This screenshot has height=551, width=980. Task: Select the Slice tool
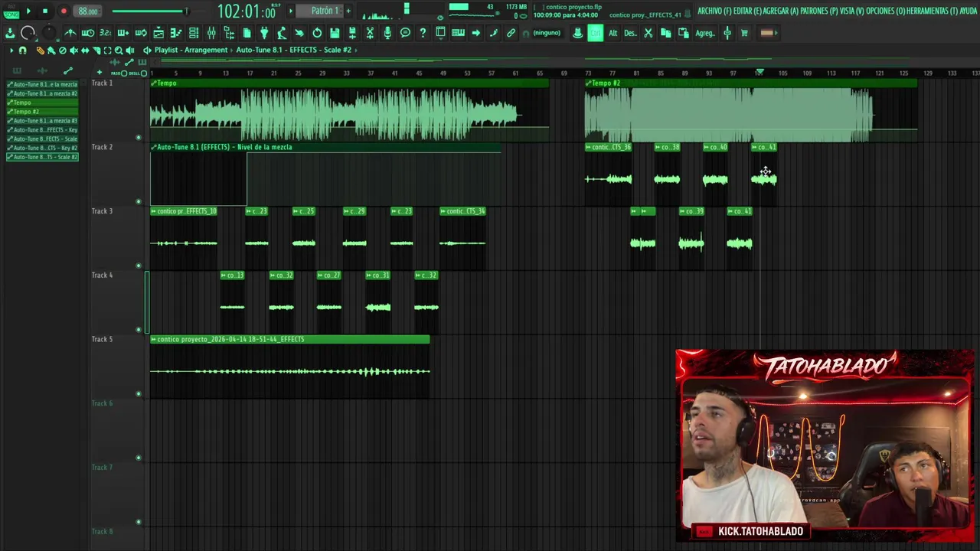96,51
